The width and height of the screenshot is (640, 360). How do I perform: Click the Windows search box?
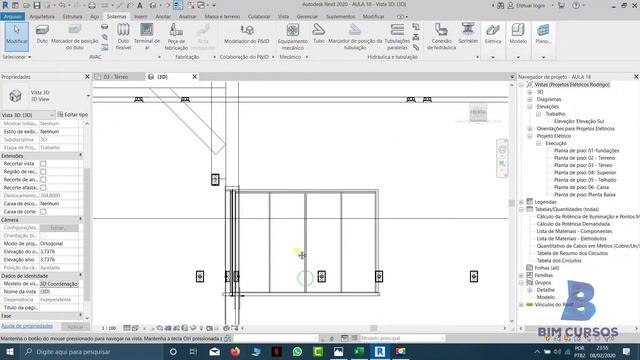[x=92, y=351]
